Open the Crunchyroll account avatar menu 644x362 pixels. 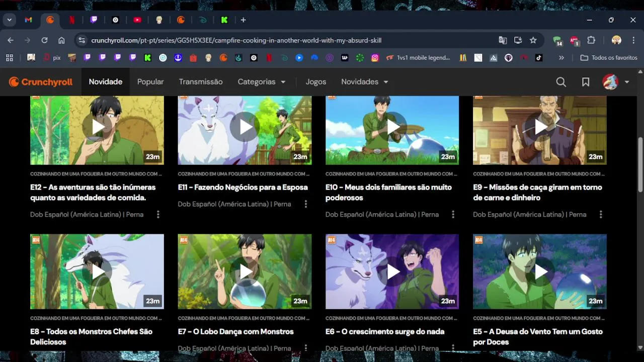(x=616, y=82)
